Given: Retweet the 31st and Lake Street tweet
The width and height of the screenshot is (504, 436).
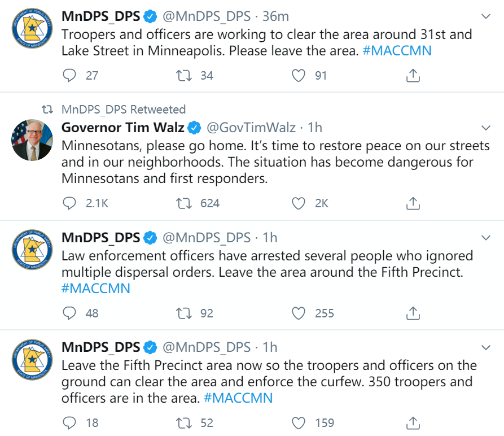Looking at the screenshot, I should pos(184,76).
